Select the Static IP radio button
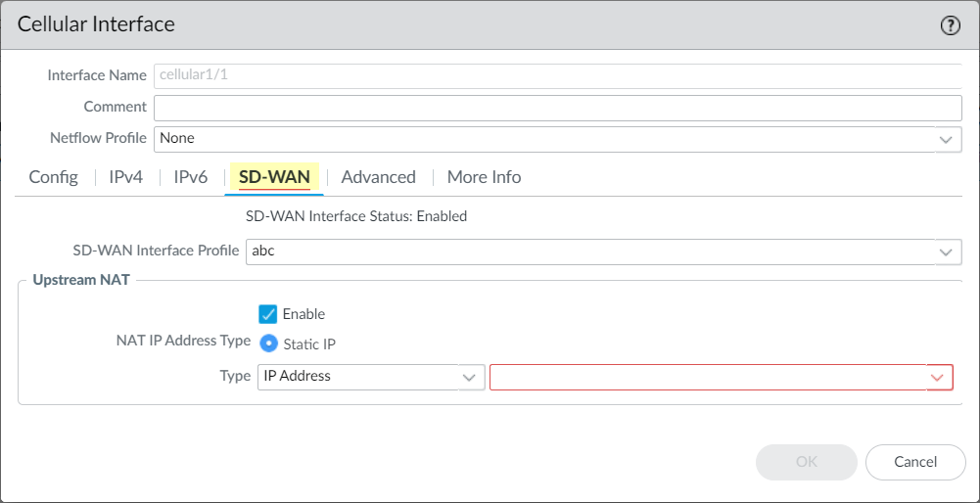Screen dimensions: 980x503 [268, 344]
